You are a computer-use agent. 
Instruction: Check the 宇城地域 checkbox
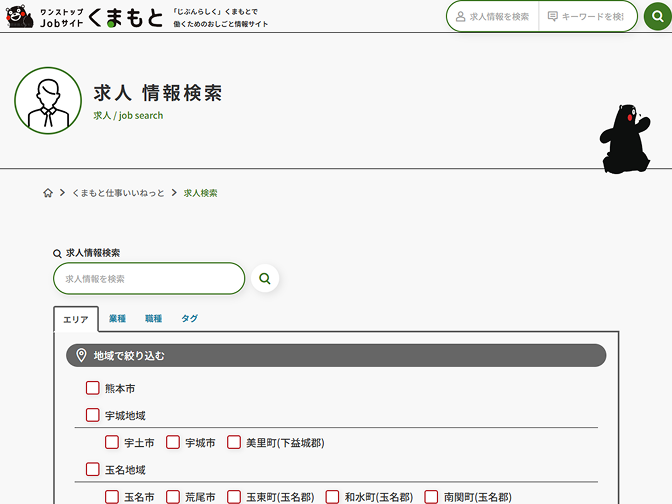tap(93, 415)
